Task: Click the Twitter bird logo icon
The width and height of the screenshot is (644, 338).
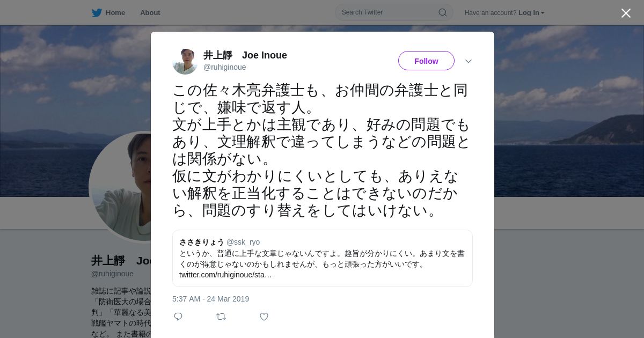Action: point(97,13)
